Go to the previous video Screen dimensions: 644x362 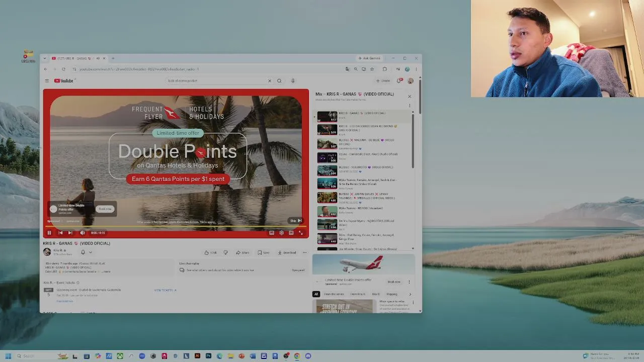[60, 233]
